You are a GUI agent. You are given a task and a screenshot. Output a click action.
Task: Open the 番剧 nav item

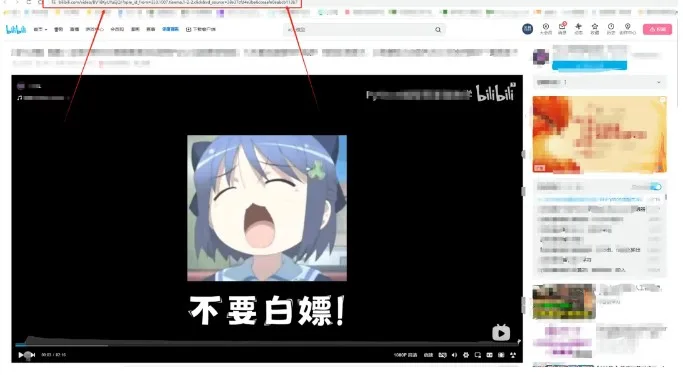tap(58, 29)
